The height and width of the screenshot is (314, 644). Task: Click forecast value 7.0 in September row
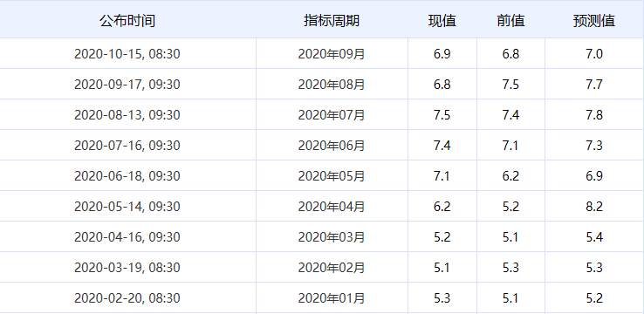point(594,54)
